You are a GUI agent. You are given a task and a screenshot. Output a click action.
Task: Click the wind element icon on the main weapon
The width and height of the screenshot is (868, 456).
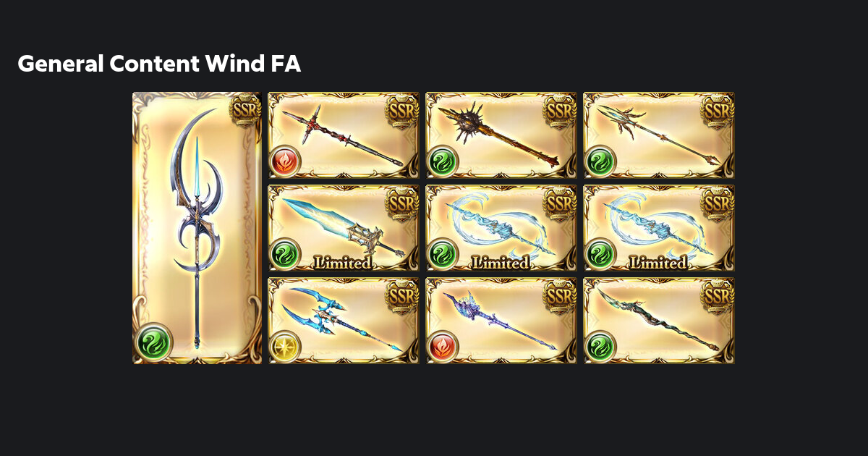[x=153, y=341]
